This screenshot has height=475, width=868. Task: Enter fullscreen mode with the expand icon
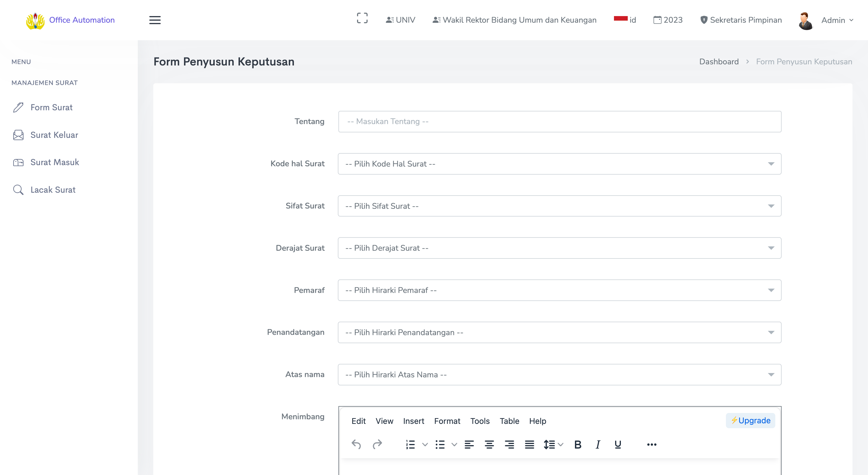[362, 18]
